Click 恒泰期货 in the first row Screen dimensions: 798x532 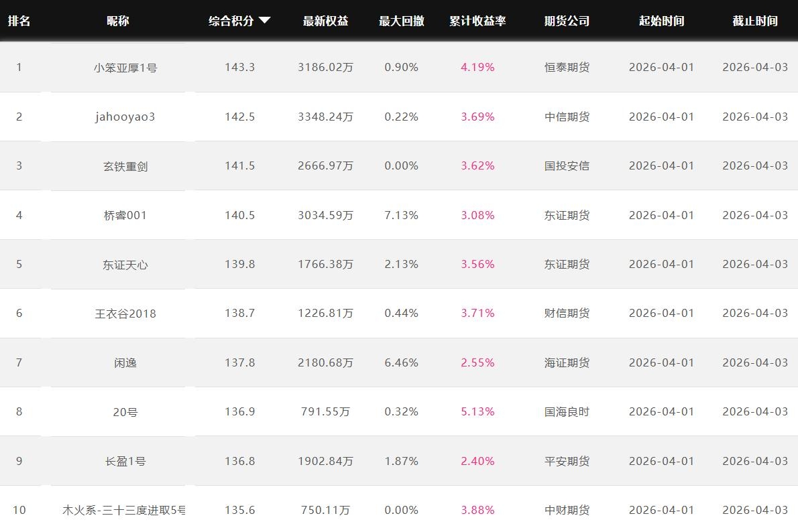(x=567, y=67)
